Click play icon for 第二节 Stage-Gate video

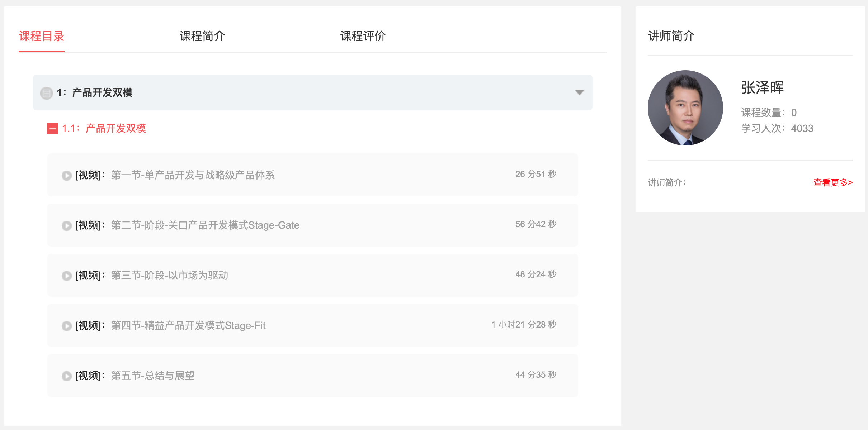[x=67, y=225]
